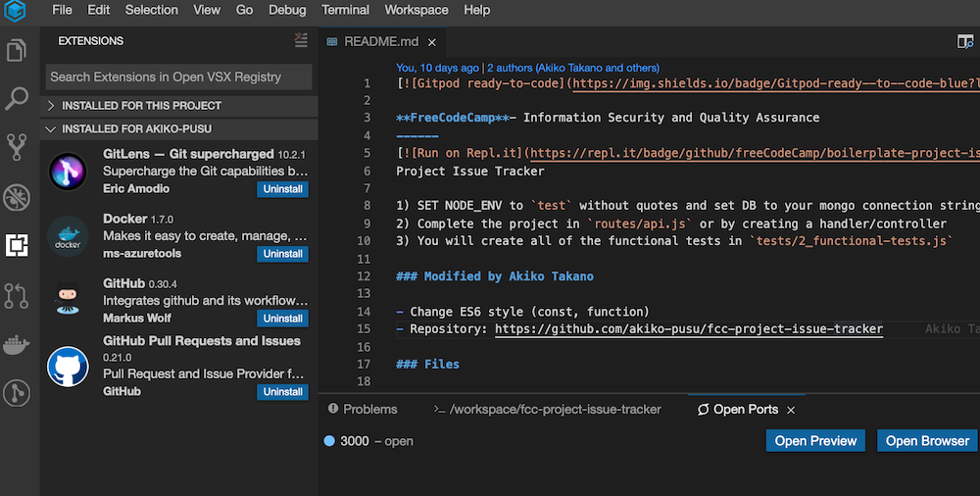The height and width of the screenshot is (496, 980).
Task: Click the Open Preview button
Action: click(815, 440)
